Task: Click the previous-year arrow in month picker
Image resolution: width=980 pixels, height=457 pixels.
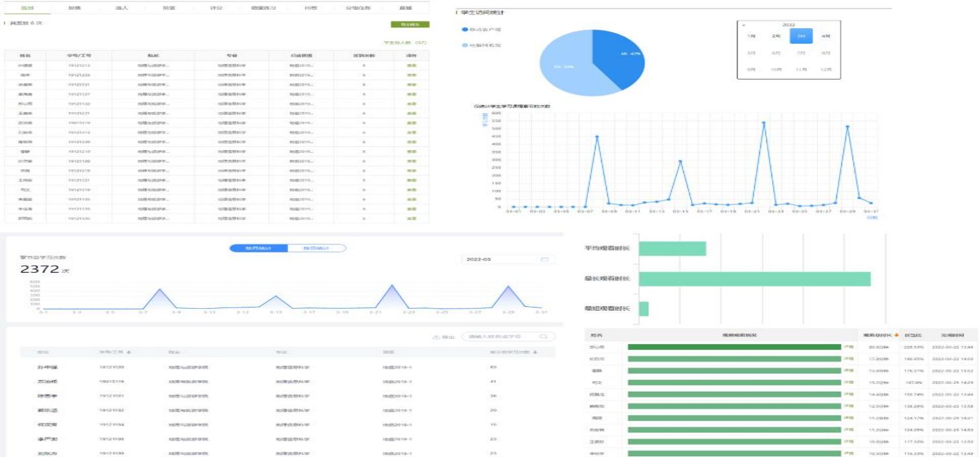Action: [x=744, y=25]
